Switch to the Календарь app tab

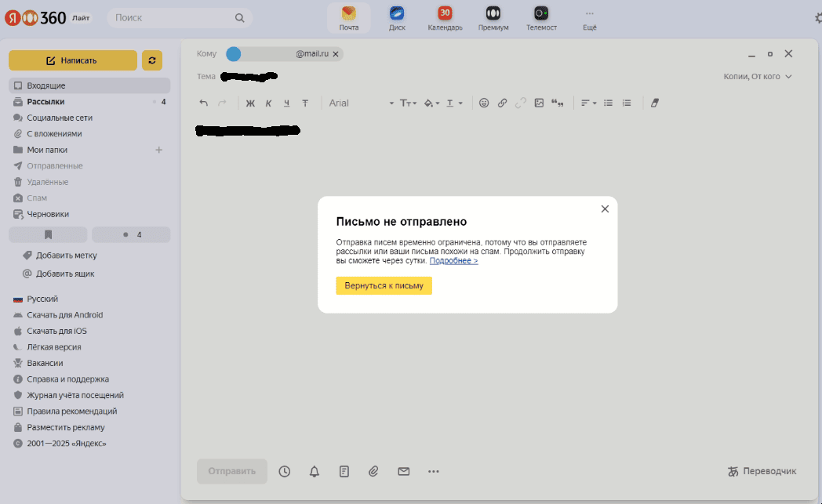click(x=444, y=17)
